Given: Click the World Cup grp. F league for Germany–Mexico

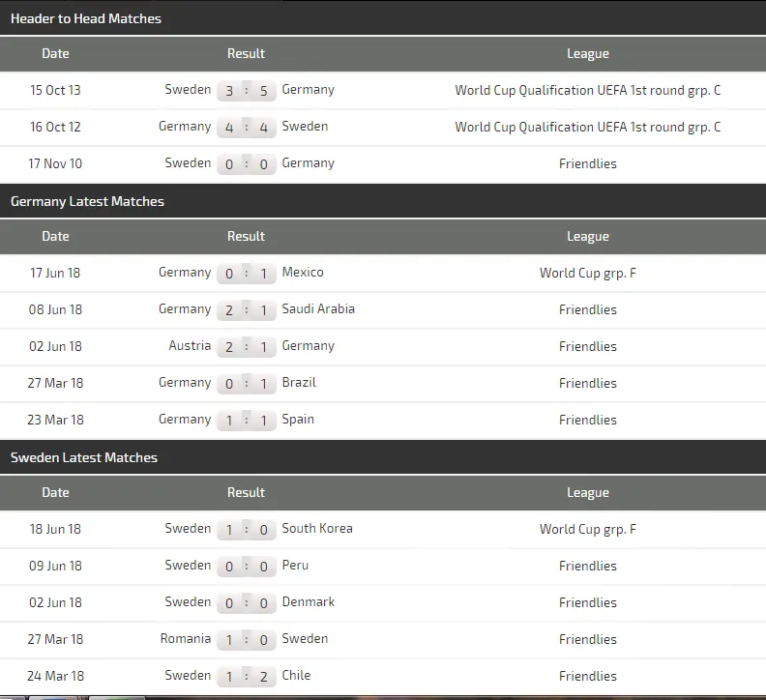Looking at the screenshot, I should point(587,273).
